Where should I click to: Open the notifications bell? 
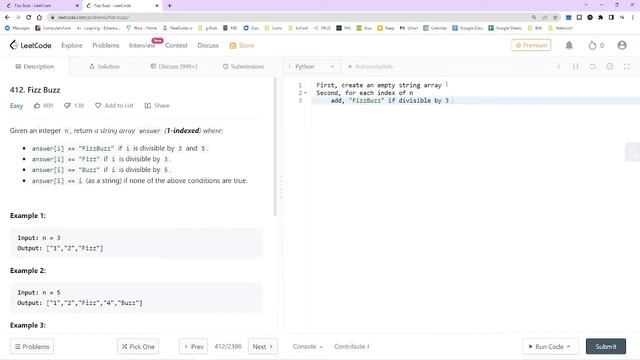pos(569,45)
